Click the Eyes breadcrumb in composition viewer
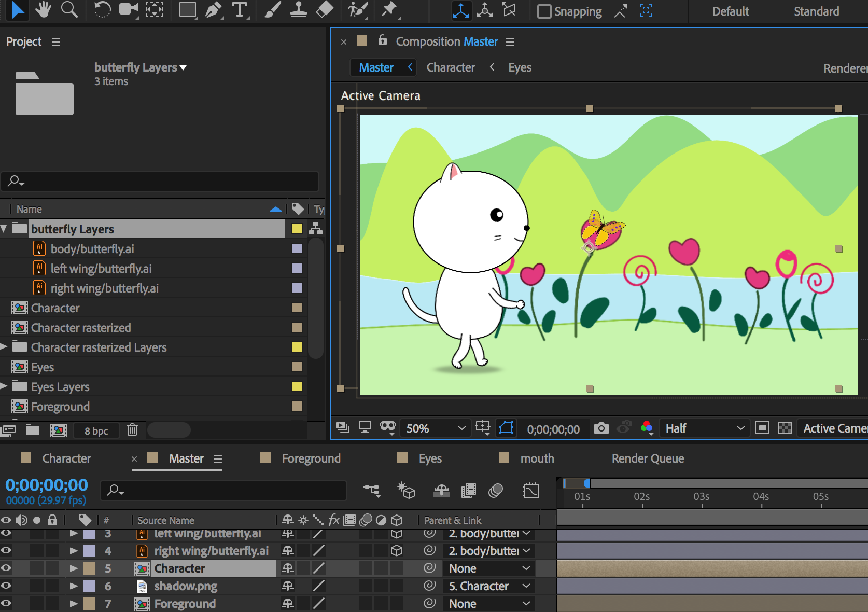 point(520,67)
